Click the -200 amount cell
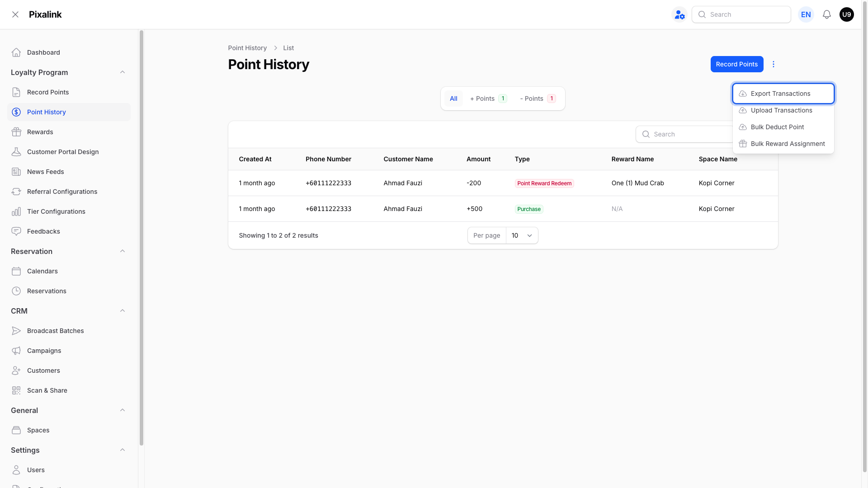The image size is (868, 488). pyautogui.click(x=474, y=183)
